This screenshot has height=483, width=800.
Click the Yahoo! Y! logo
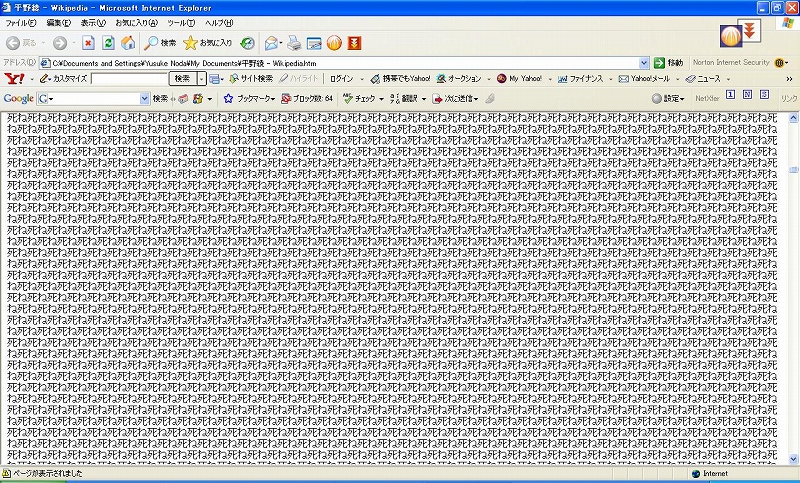14,79
